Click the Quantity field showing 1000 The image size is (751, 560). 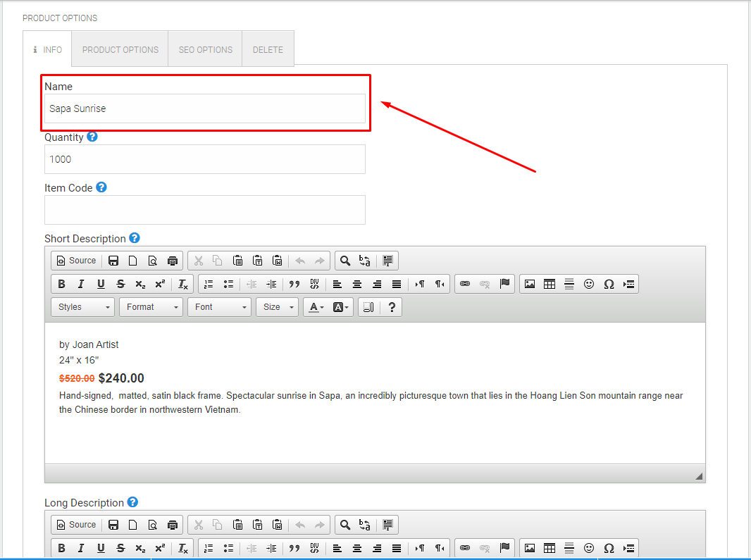pos(205,159)
